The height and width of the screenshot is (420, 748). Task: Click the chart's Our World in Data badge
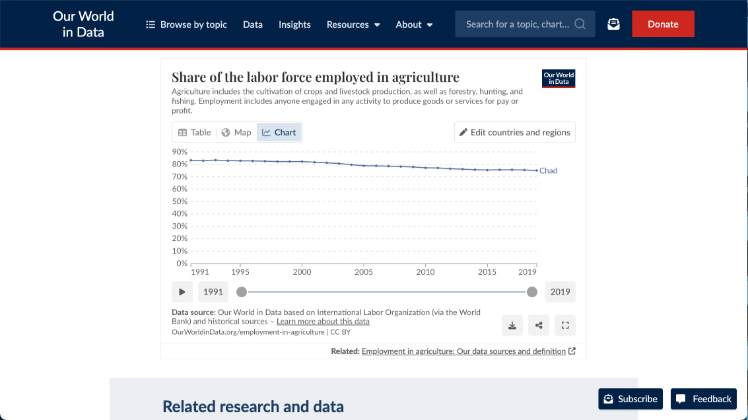pos(558,78)
